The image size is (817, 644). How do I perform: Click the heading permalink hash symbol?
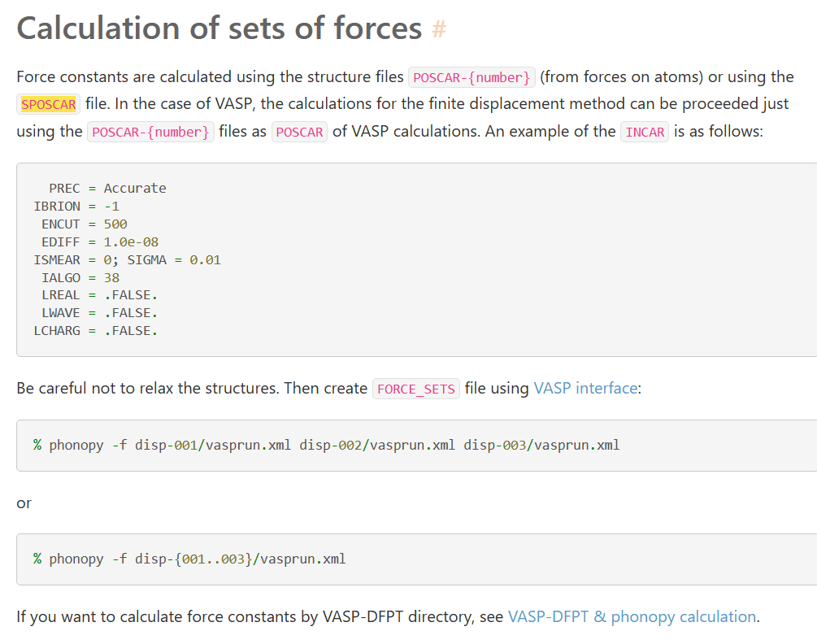click(x=439, y=30)
